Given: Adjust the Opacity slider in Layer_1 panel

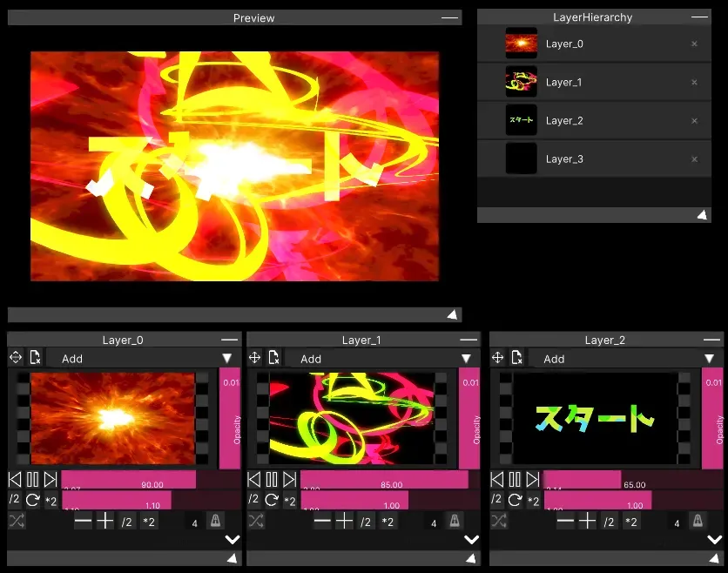Looking at the screenshot, I should click(x=469, y=418).
